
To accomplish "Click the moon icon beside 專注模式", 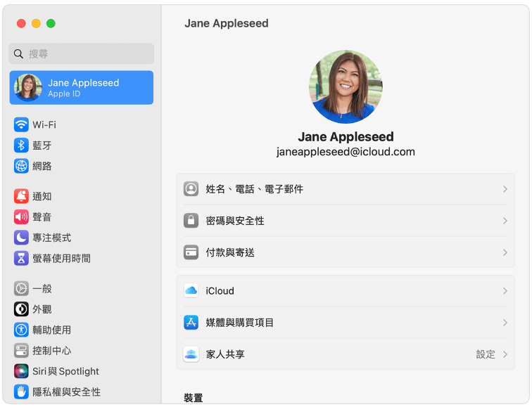I will (21, 238).
